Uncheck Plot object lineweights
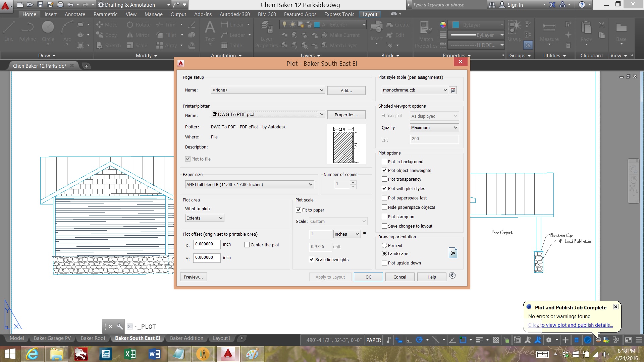 pos(384,170)
